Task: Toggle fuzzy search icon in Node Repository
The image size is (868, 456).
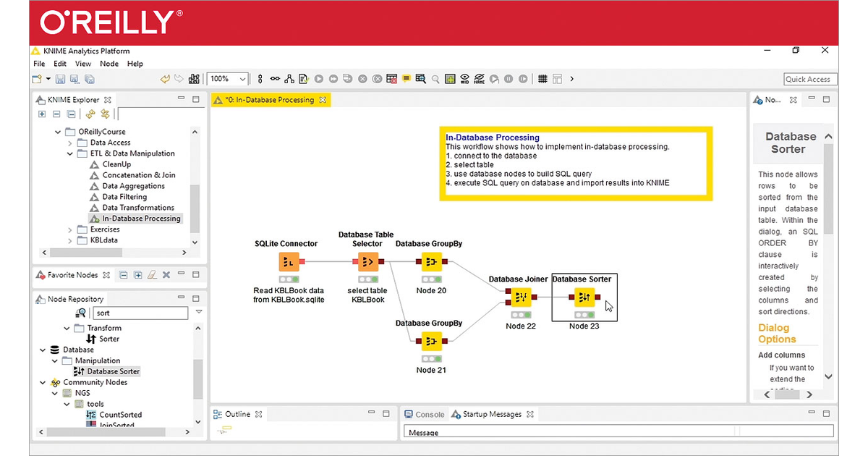Action: [81, 313]
